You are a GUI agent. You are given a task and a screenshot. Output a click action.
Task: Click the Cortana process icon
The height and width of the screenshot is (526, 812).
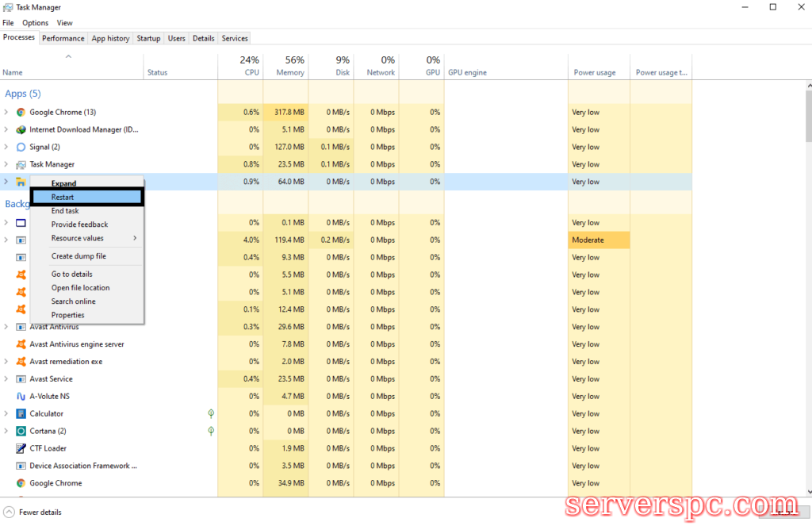[21, 431]
